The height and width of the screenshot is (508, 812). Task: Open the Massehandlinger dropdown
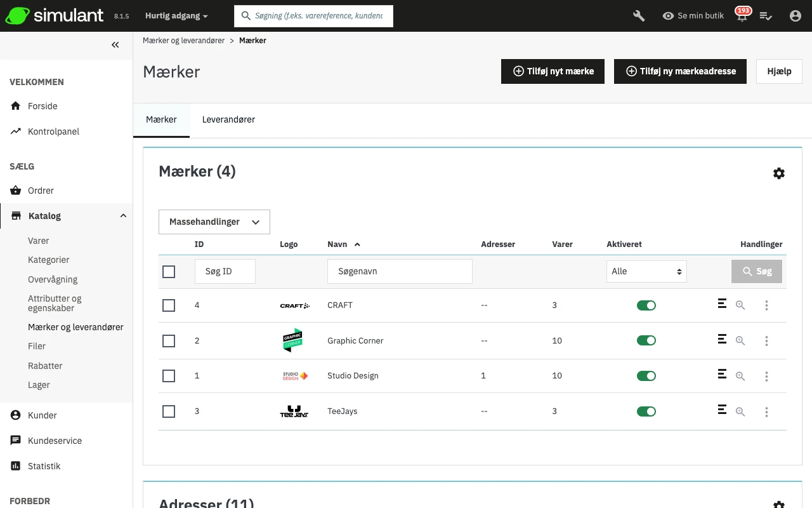[x=214, y=222]
